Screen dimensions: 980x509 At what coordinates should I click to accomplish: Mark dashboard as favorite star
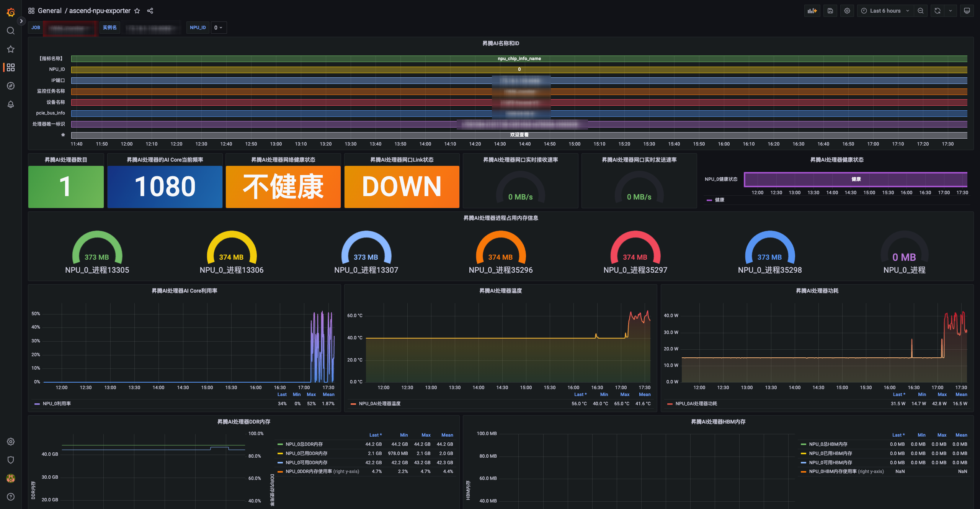point(137,11)
